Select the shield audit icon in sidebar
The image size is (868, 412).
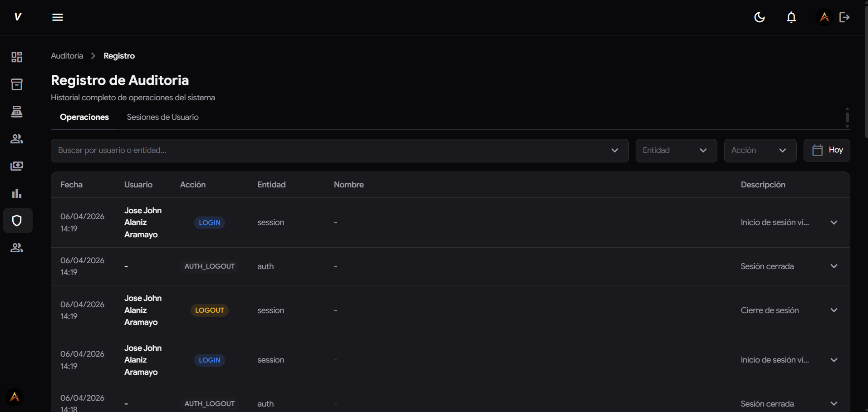pos(17,221)
